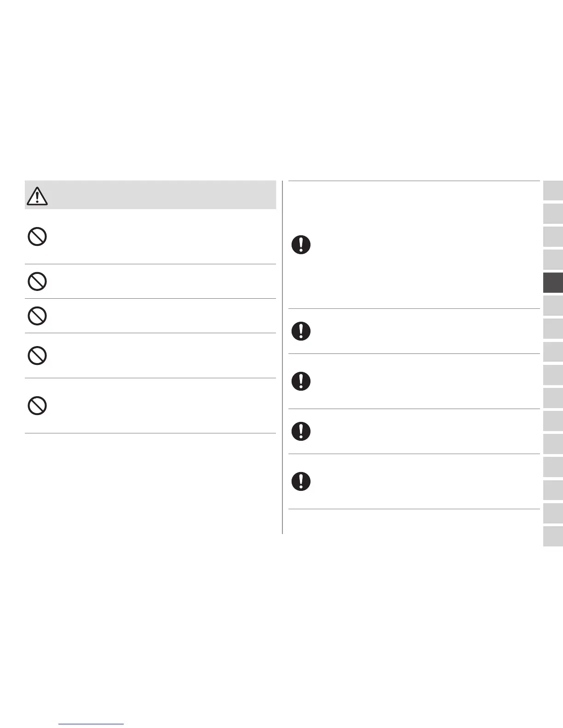
Task: Click the bottommost exclamation mandatory icon
Action: (x=301, y=482)
